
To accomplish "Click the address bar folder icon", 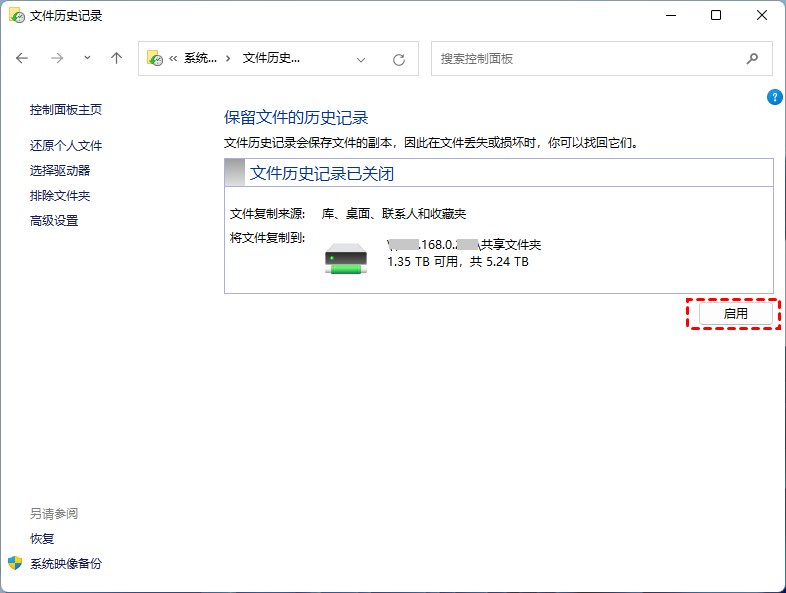I will (155, 59).
